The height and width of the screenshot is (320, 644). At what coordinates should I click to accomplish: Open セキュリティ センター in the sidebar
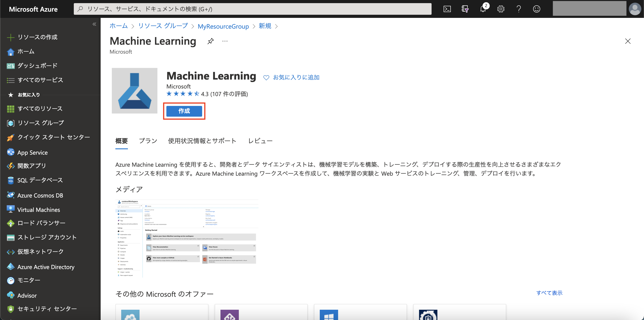click(47, 309)
